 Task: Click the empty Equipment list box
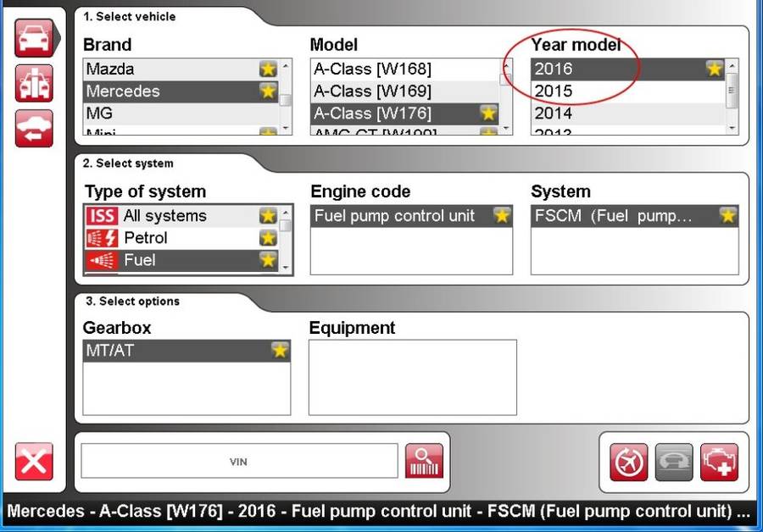(x=413, y=377)
